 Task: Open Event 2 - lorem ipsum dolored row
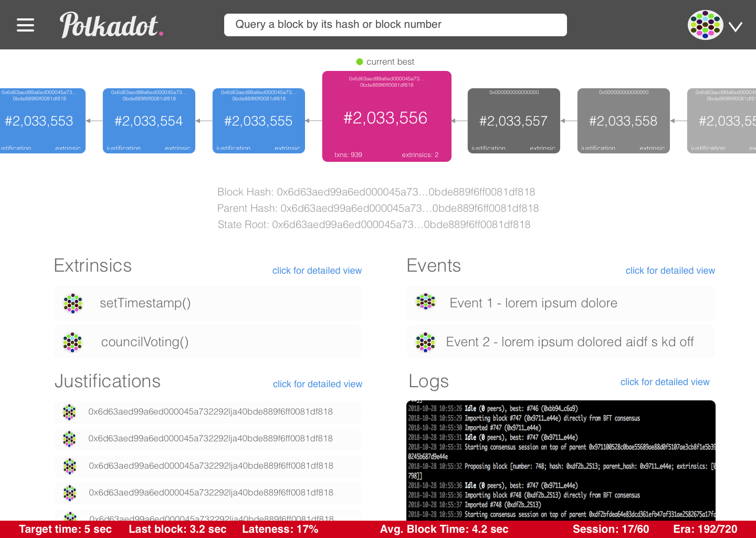561,342
